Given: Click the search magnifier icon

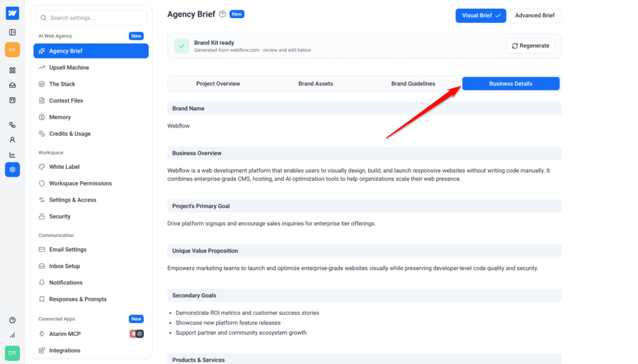Looking at the screenshot, I should [x=44, y=18].
